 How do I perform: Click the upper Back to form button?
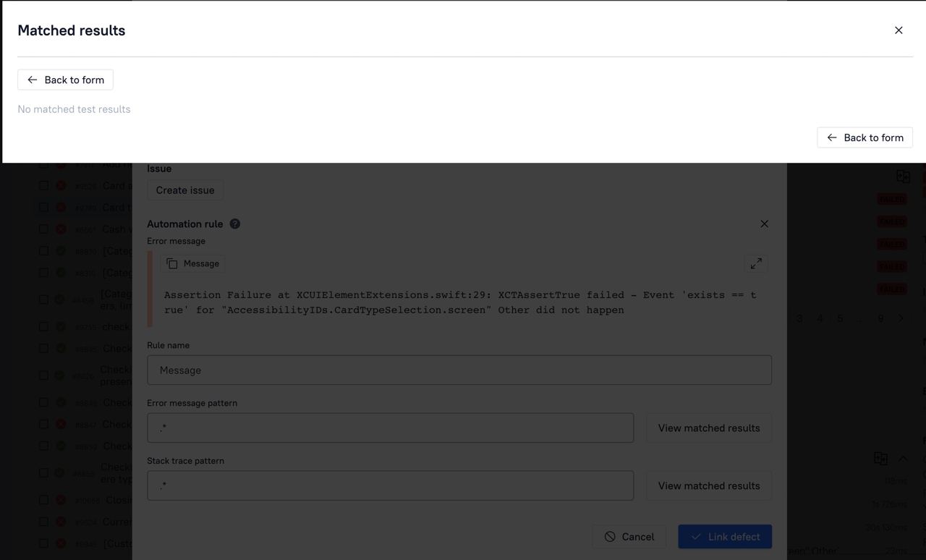pos(65,80)
